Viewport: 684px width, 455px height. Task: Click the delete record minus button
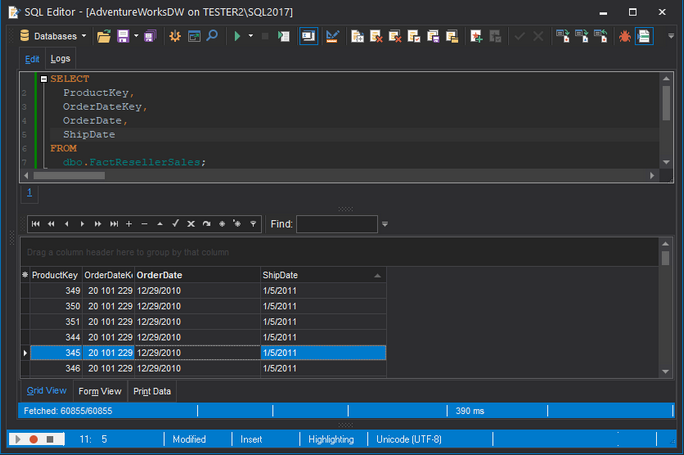[x=145, y=224]
